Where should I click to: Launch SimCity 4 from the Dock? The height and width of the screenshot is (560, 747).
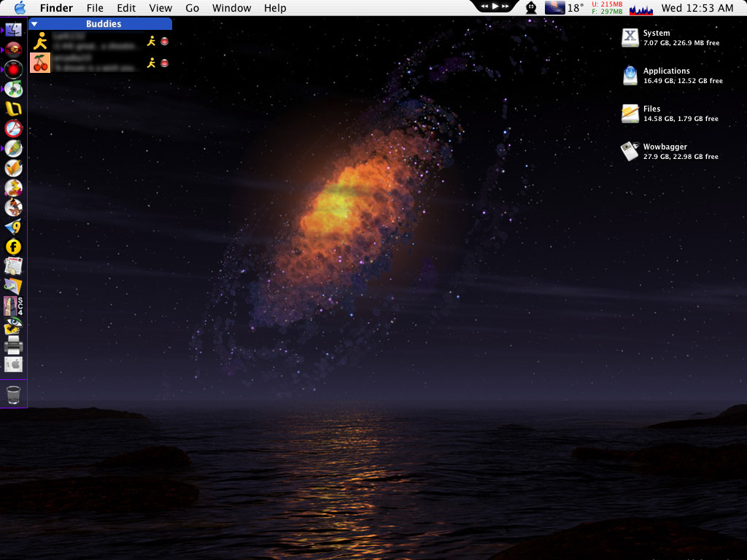coord(13,306)
